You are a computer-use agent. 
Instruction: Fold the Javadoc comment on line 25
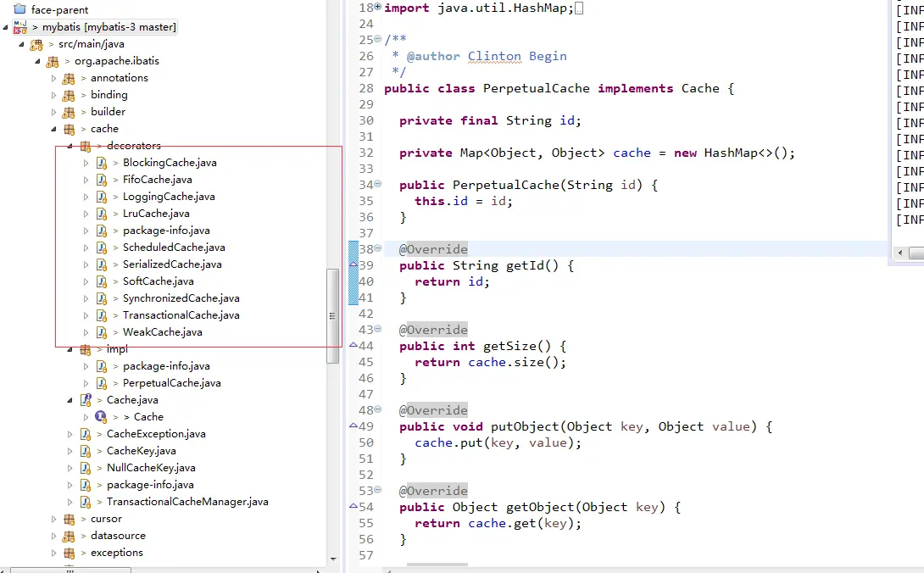(x=378, y=39)
